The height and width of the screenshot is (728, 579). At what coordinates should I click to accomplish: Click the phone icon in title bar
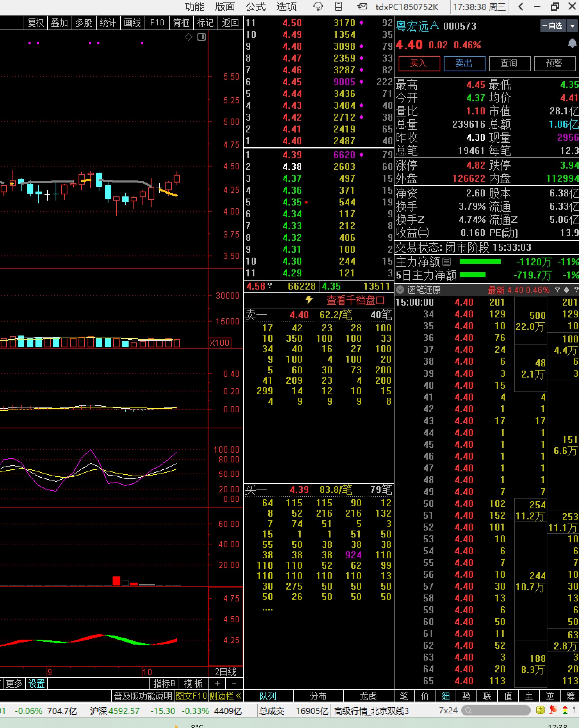pos(338,7)
